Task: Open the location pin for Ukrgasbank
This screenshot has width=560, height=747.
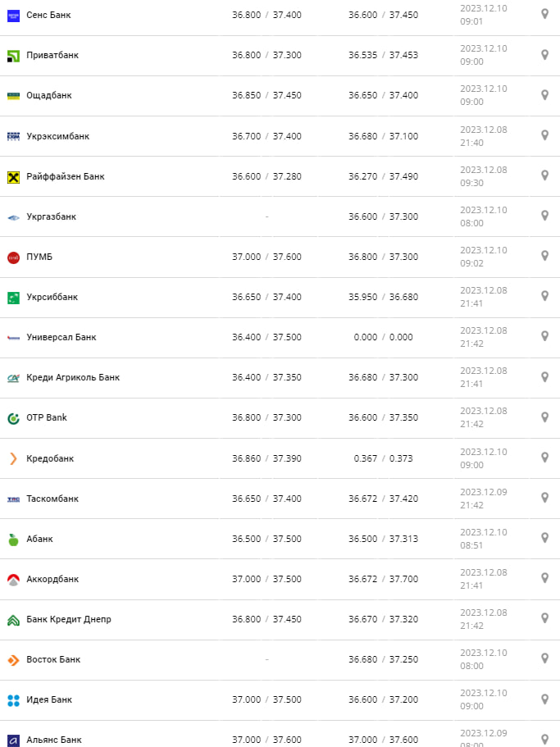Action: pyautogui.click(x=544, y=216)
